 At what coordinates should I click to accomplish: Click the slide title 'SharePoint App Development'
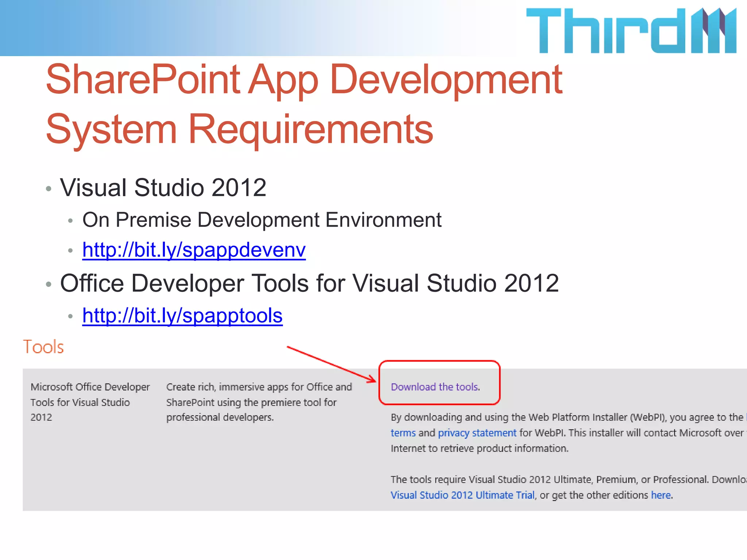pos(304,79)
